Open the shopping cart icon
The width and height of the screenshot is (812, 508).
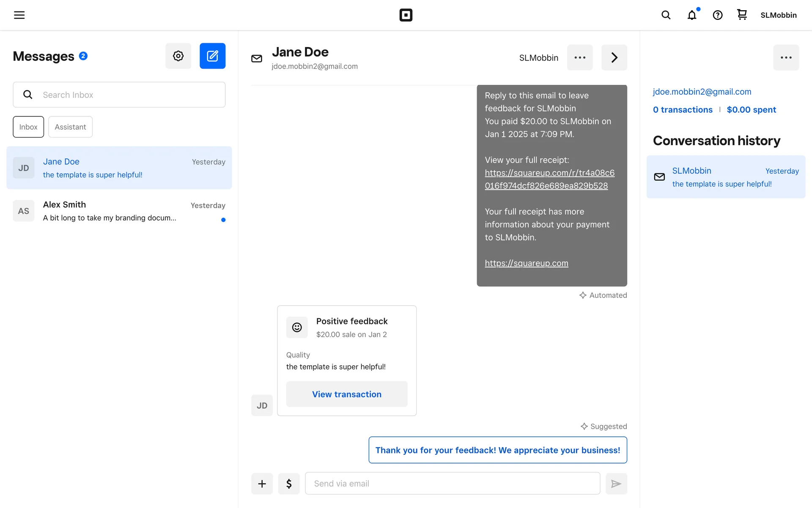coord(742,15)
